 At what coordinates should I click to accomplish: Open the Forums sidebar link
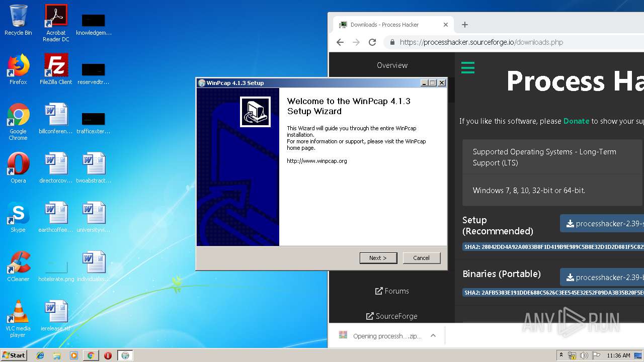pos(392,291)
